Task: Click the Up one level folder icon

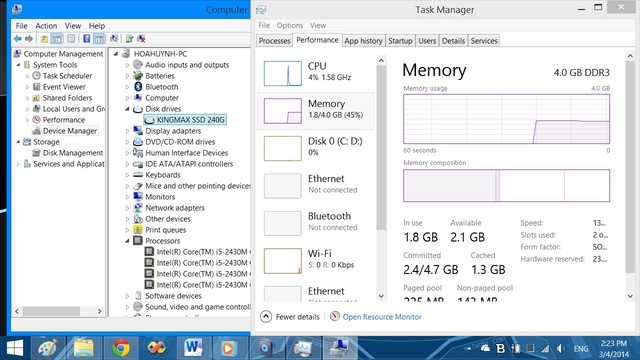Action: click(44, 39)
